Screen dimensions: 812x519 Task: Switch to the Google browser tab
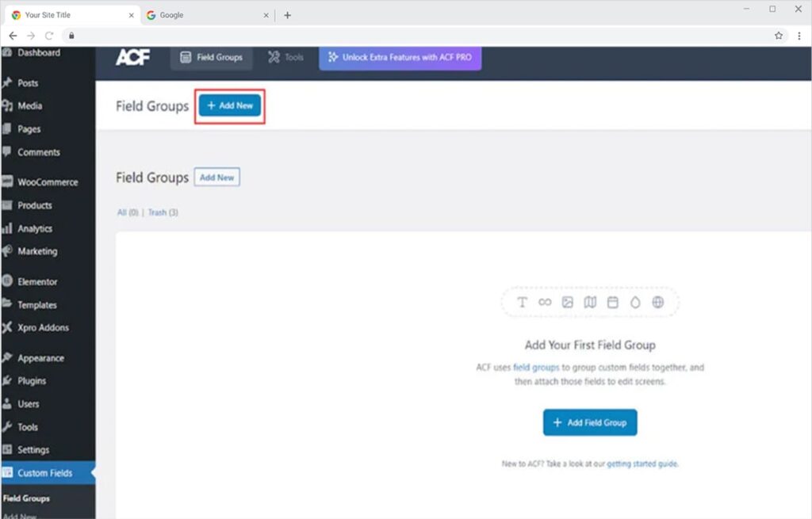point(207,16)
